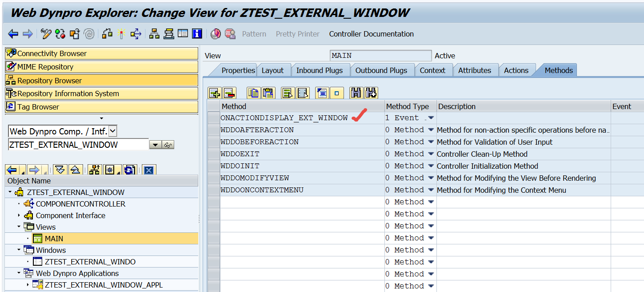Select Component Interface in object tree

(71, 215)
